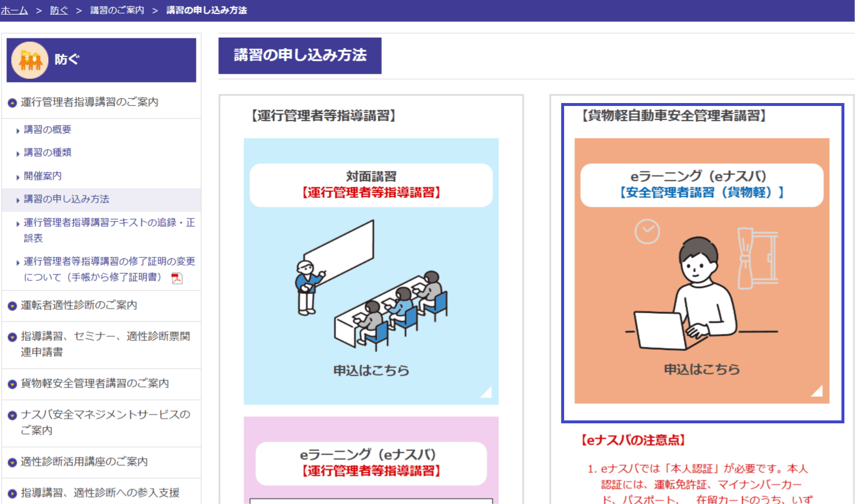855x504 pixels.
Task: Select 開催案内 in the sidebar menu
Action: tap(42, 176)
